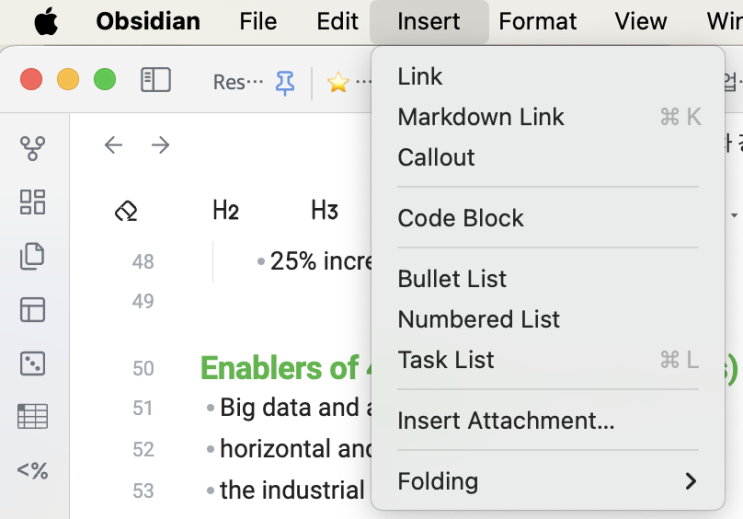
Task: Open the Apple menu
Action: click(x=45, y=21)
